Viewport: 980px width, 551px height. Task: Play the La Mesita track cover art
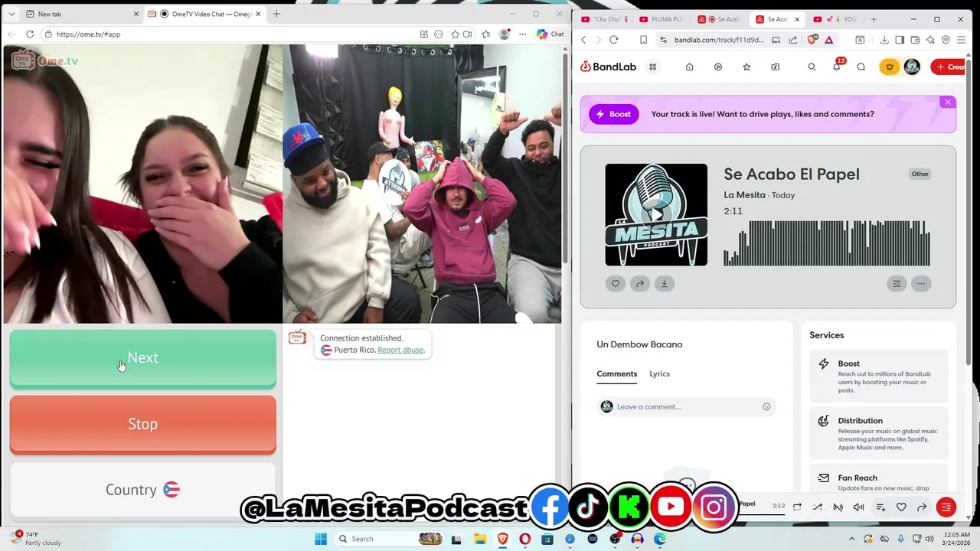656,215
